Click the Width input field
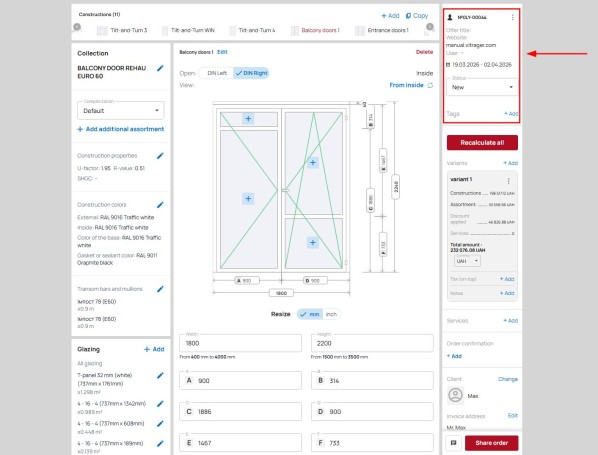 [x=240, y=343]
